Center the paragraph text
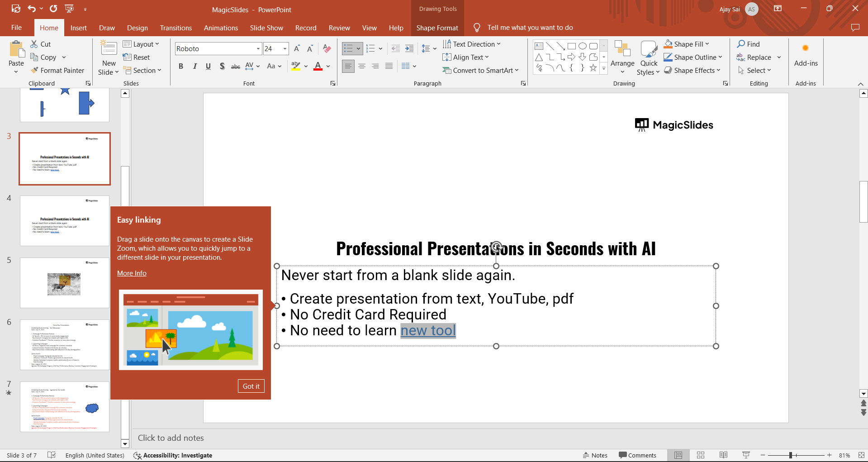The height and width of the screenshot is (462, 868). pos(361,66)
